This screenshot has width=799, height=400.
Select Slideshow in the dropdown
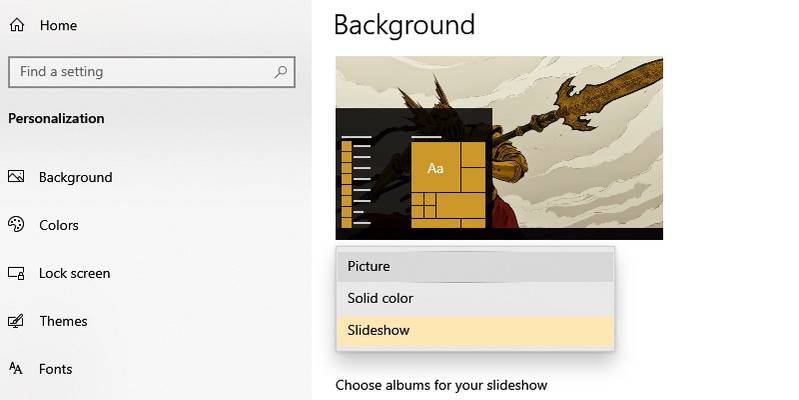click(475, 331)
